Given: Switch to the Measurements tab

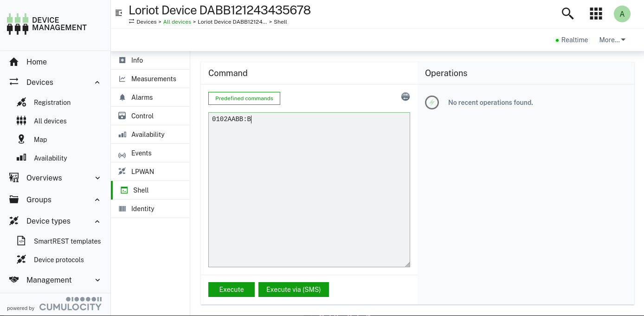Looking at the screenshot, I should coord(153,79).
